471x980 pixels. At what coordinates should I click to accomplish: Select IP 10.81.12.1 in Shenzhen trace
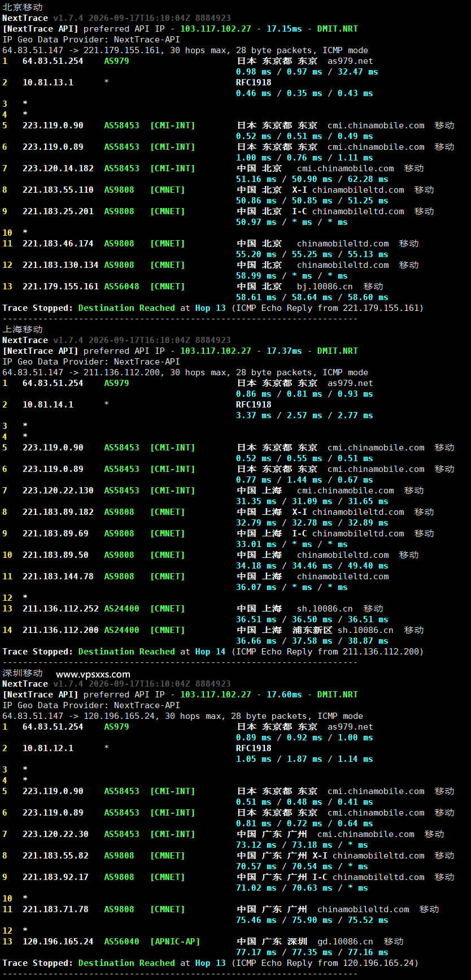[48, 748]
